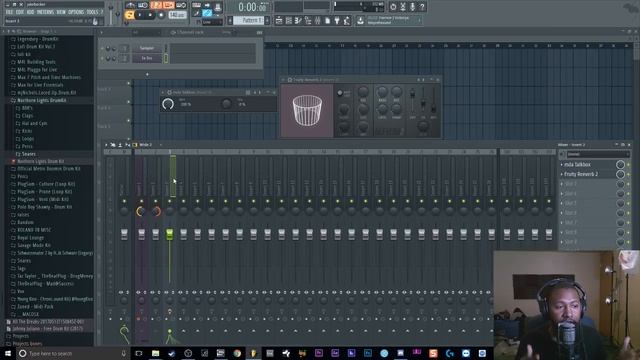This screenshot has height=360, width=640.
Task: Click the help question mark icon
Action: coord(422,7)
